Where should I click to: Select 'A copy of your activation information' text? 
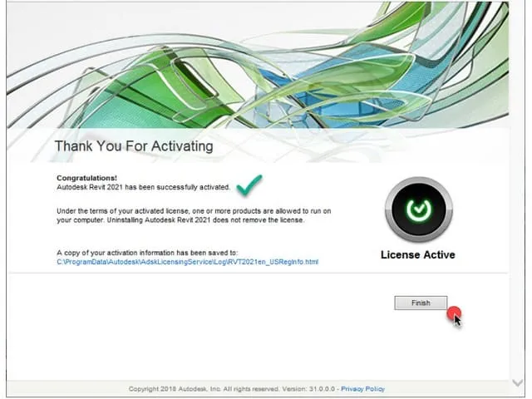(x=147, y=253)
